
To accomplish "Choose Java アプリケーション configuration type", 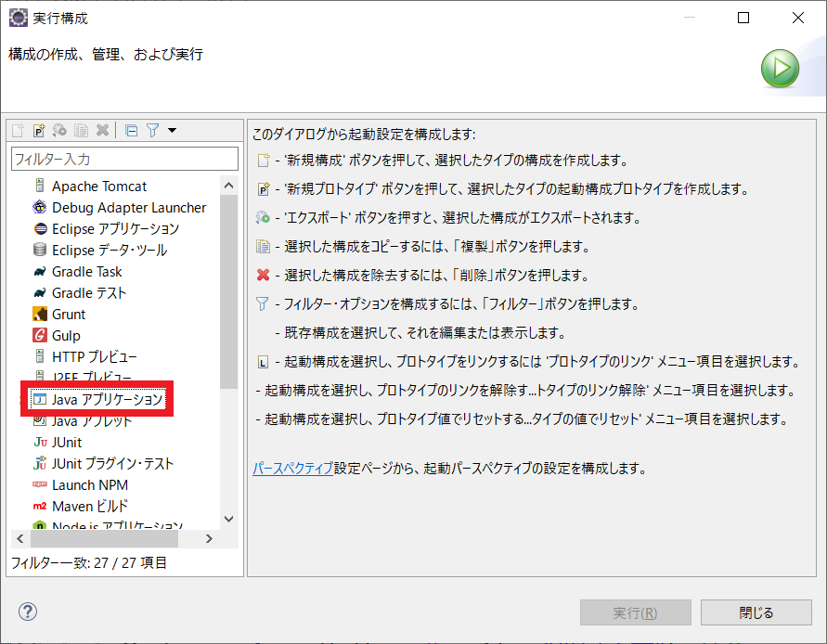I will click(107, 399).
